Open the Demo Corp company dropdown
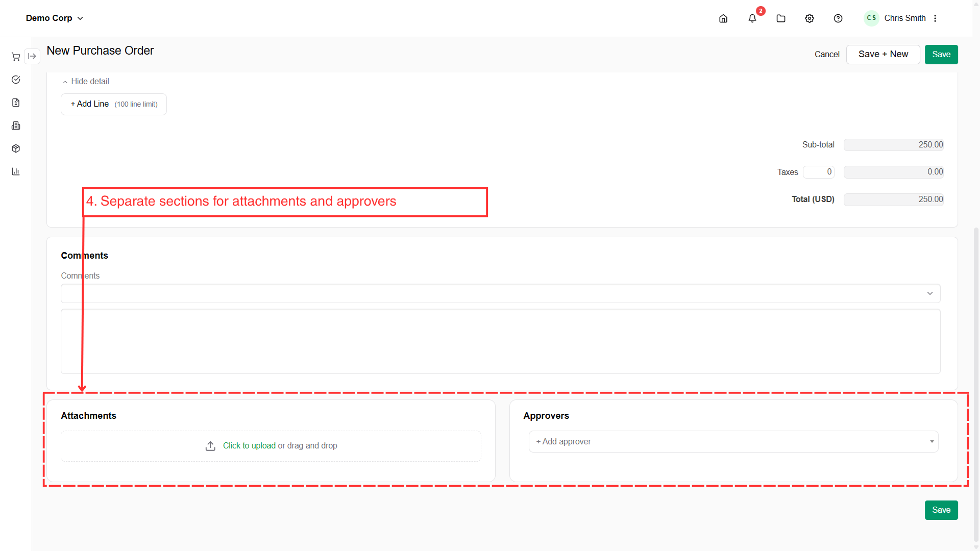The width and height of the screenshot is (980, 551). tap(55, 18)
